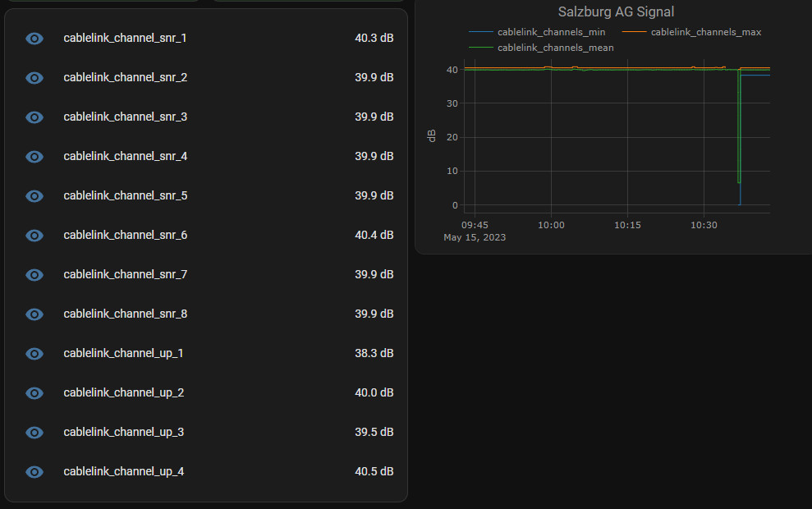The image size is (812, 509).
Task: Click the blue line swatch in legend
Action: coord(480,33)
